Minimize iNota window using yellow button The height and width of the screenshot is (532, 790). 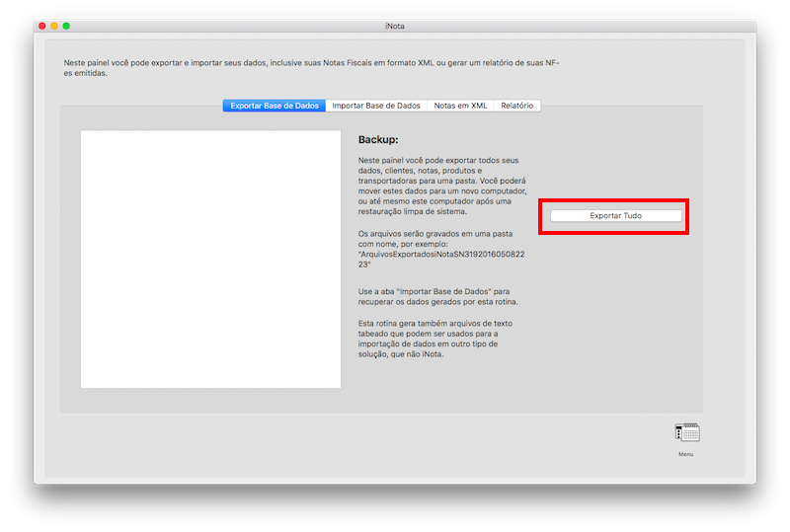point(54,26)
